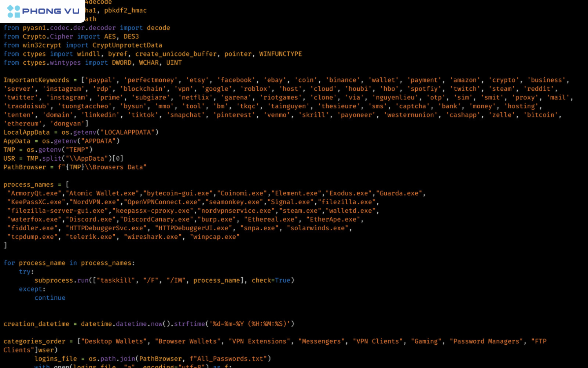Screen dimensions: 588x368
Task: Click the continue keyword
Action: tap(50, 298)
